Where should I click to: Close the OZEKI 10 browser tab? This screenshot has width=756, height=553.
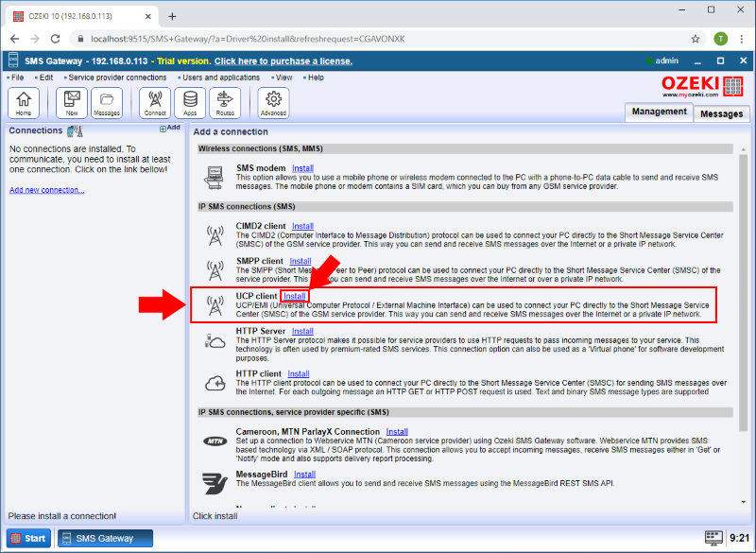[x=148, y=16]
